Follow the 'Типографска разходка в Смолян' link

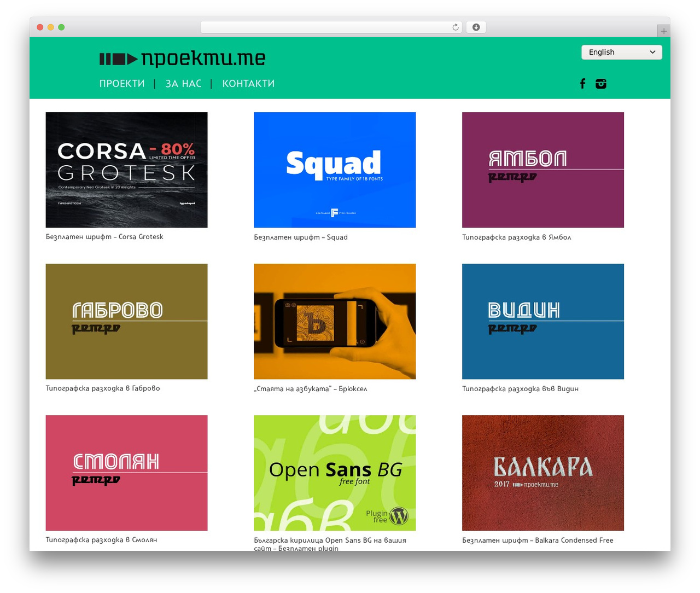[x=101, y=540]
